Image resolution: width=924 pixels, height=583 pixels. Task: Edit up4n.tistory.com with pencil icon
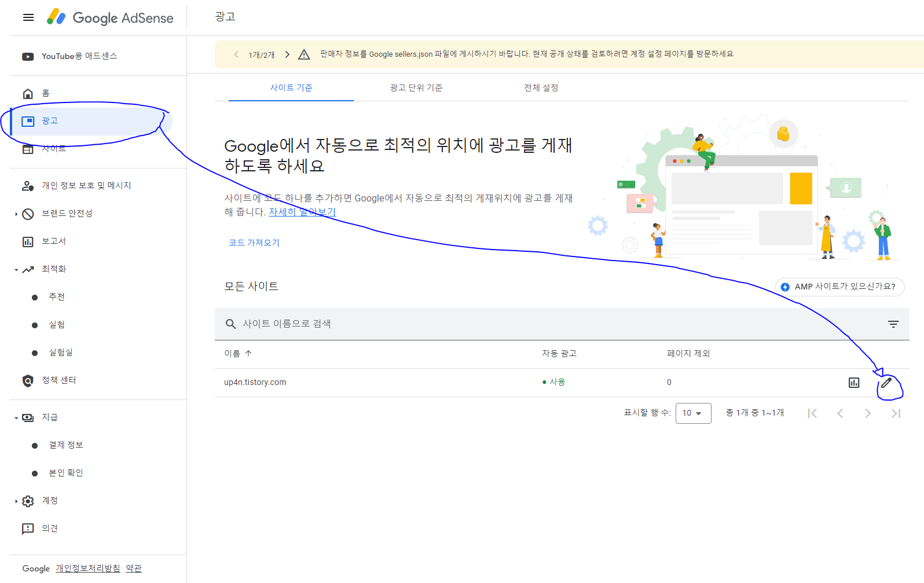(x=886, y=383)
